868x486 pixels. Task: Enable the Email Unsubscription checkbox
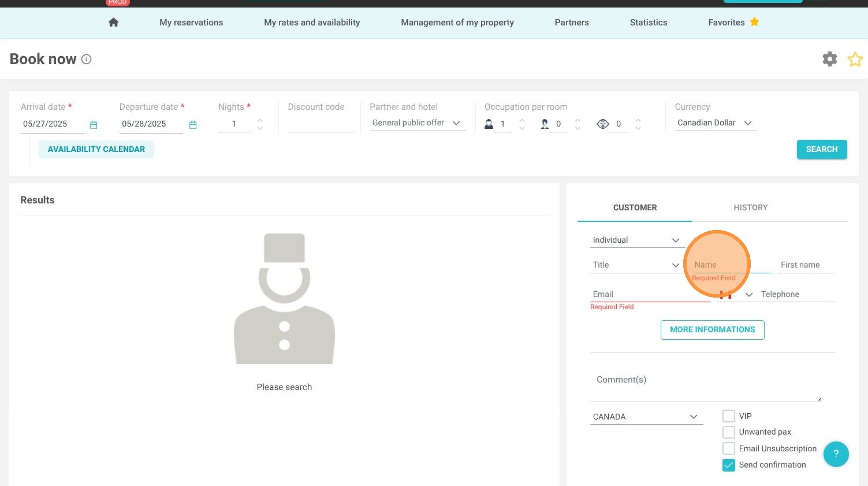coord(729,448)
